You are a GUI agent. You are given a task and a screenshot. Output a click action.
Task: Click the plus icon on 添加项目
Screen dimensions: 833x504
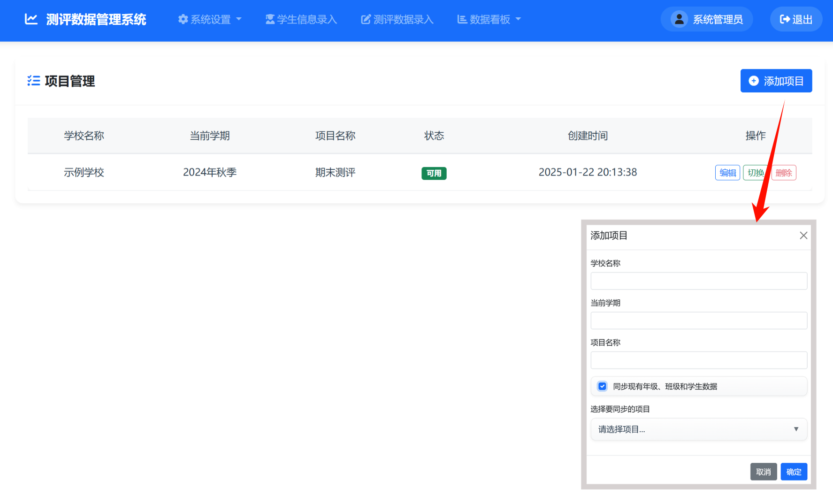754,81
